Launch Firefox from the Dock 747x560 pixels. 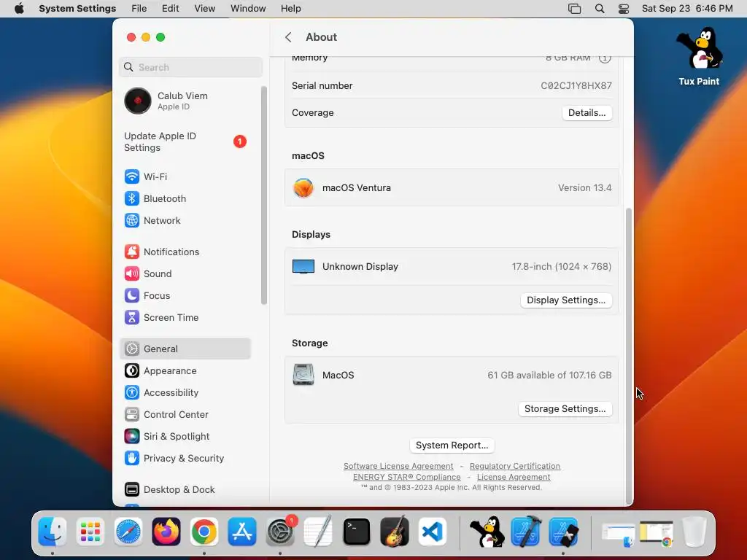pos(166,532)
